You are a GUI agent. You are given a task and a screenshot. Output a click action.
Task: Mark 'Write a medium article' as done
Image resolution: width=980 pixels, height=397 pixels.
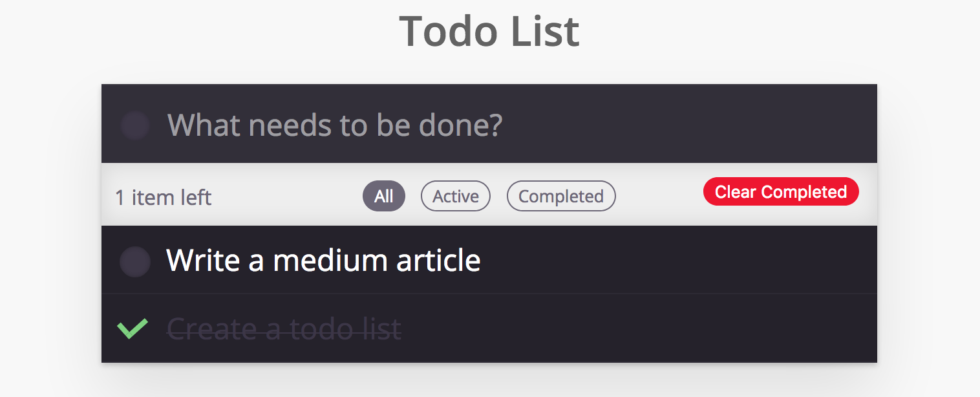click(135, 261)
